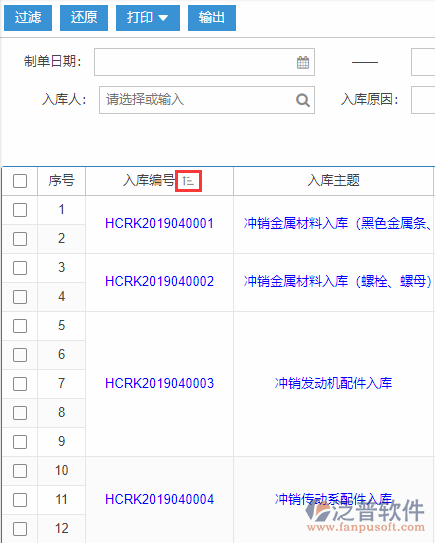Click the 序号 column header
435x543 pixels.
(61, 181)
